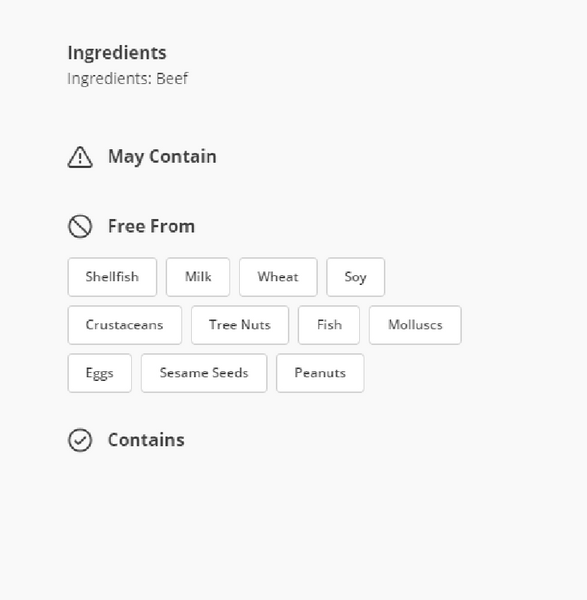Select the Milk allergen tag
This screenshot has width=587, height=600.
coord(198,277)
